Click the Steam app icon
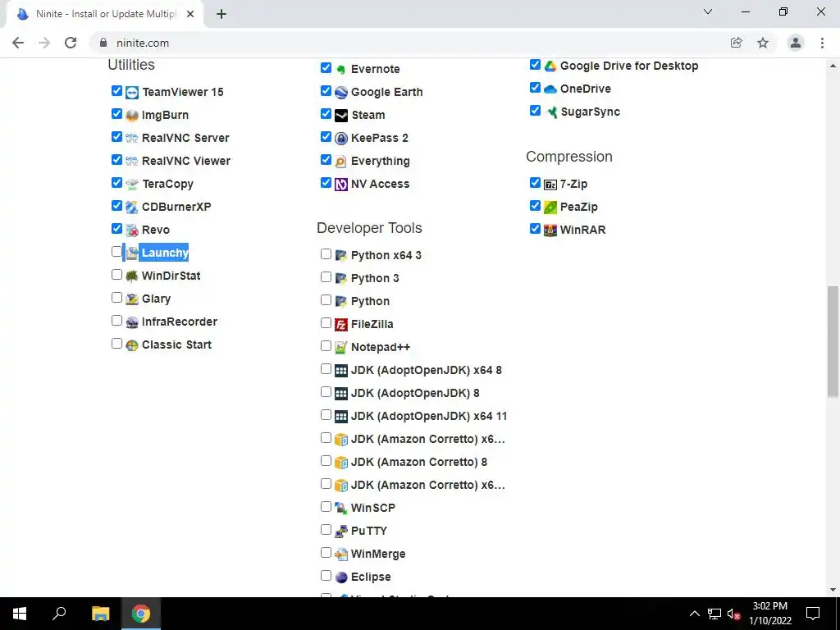The width and height of the screenshot is (840, 630). tap(341, 116)
